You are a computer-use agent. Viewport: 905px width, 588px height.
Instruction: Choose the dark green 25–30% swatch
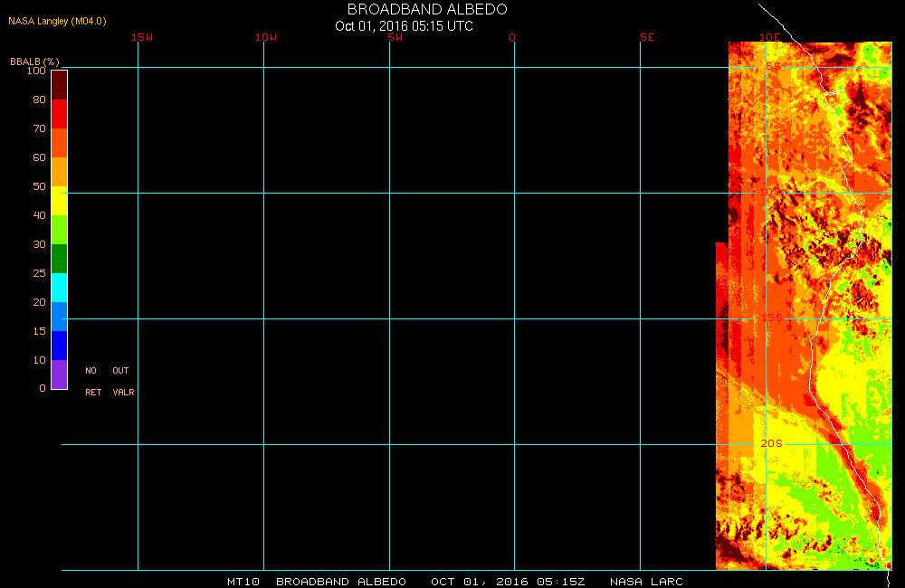[59, 258]
